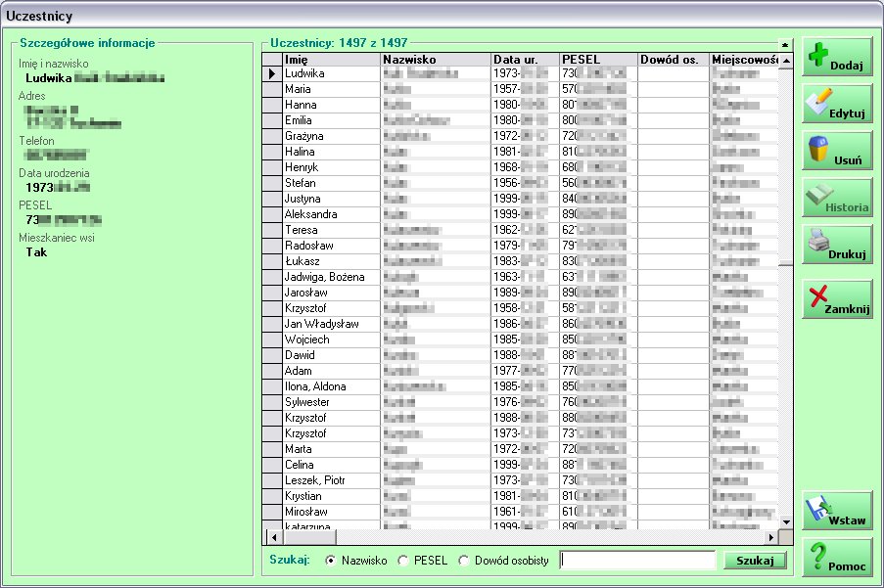Open Edytuj to edit the participant
884x588 pixels.
click(x=837, y=105)
